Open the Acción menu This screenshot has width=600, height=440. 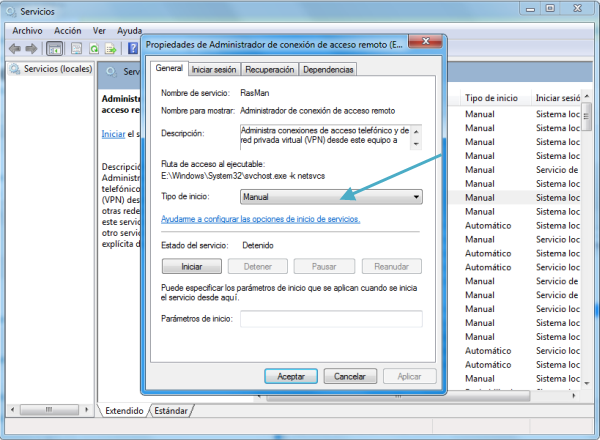point(68,31)
